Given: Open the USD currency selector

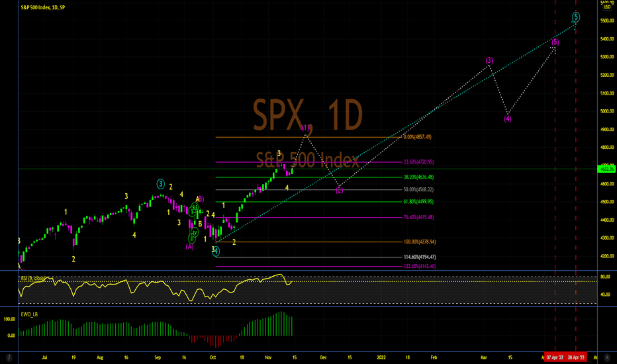Looking at the screenshot, I should click(607, 7).
